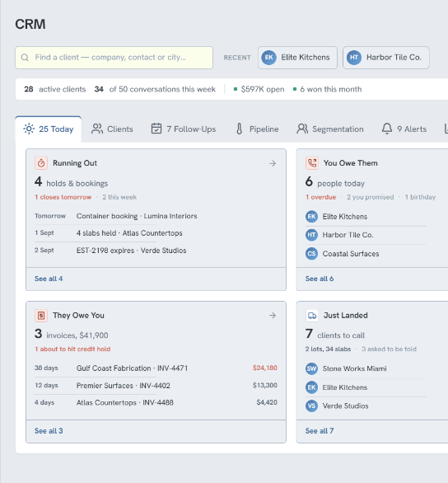Switch to the 25 Today tab
This screenshot has height=483, width=448.
pos(49,129)
